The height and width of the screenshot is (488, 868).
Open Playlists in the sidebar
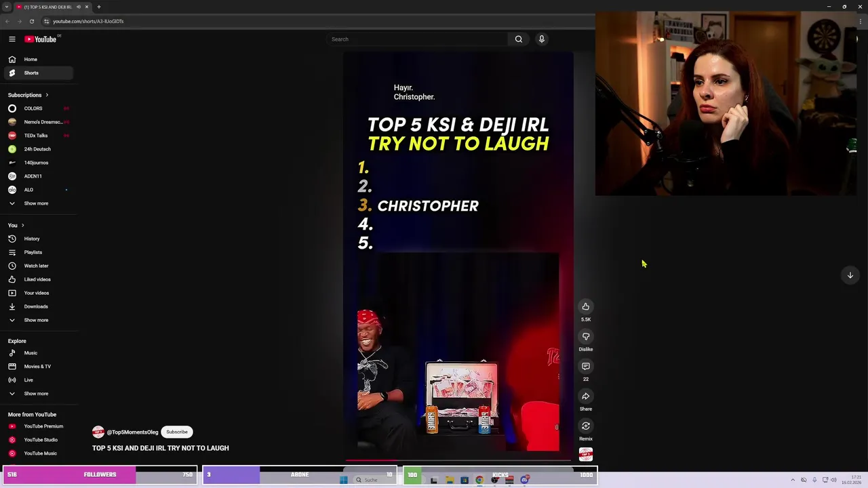pyautogui.click(x=37, y=252)
